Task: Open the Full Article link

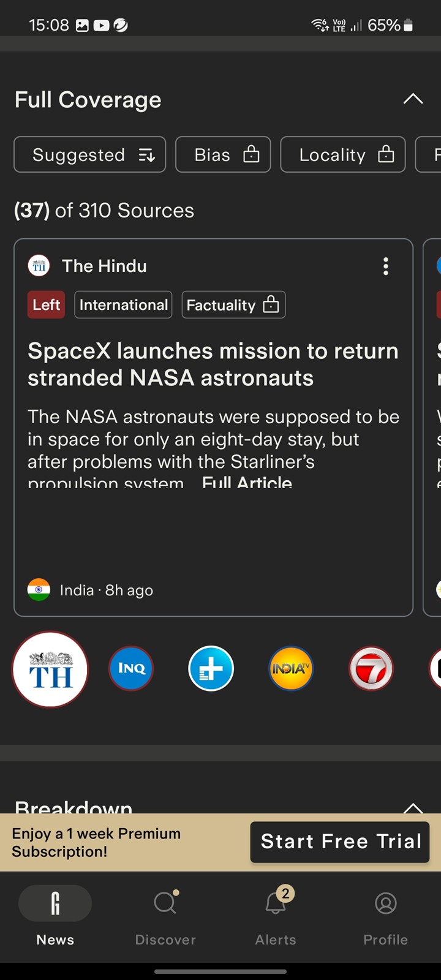Action: pyautogui.click(x=247, y=482)
